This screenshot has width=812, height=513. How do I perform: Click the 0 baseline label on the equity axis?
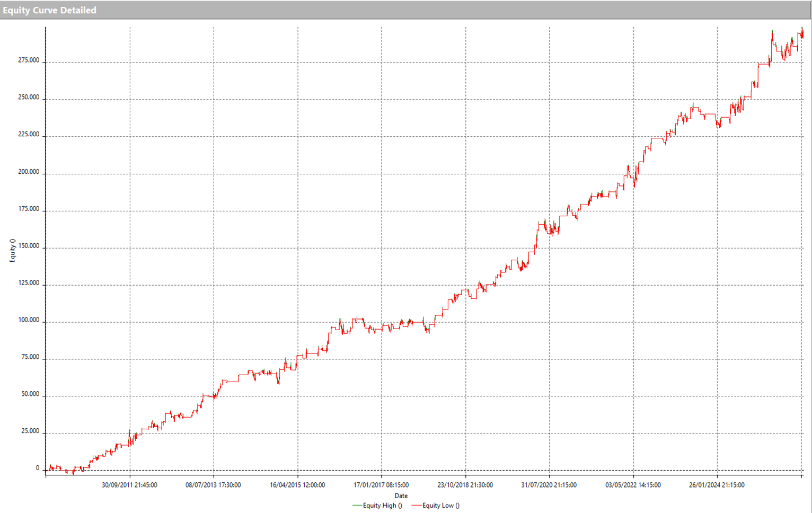(x=37, y=468)
